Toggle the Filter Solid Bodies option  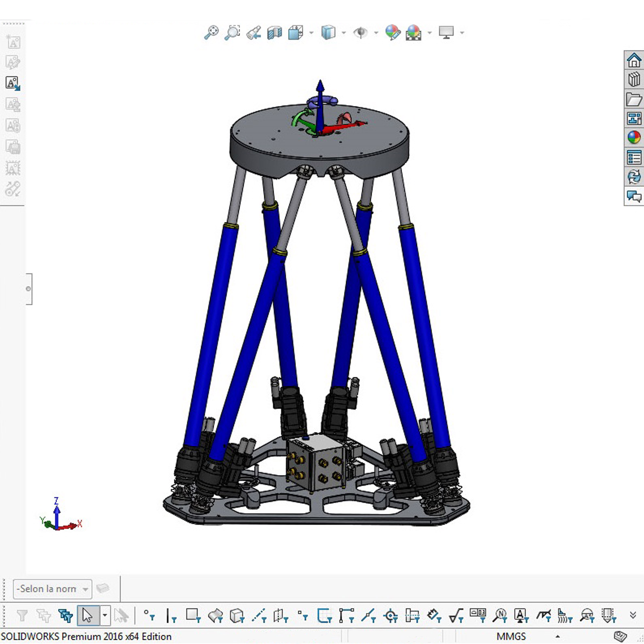[x=237, y=615]
